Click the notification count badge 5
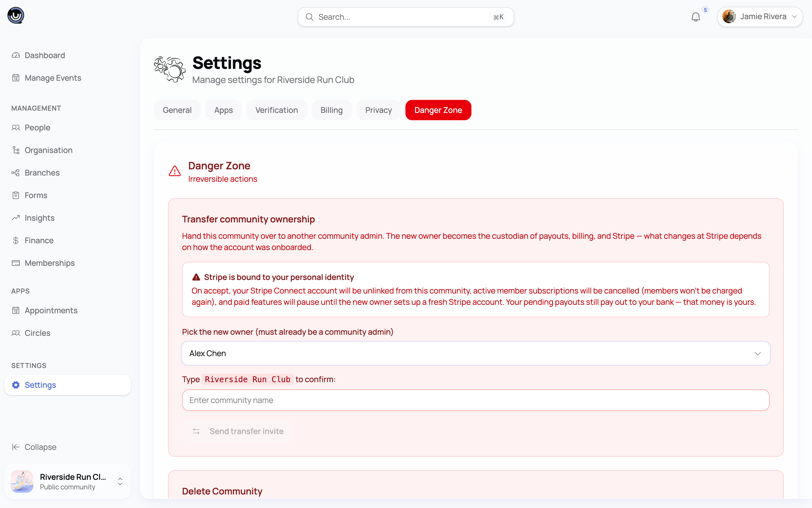812x508 pixels. [x=705, y=10]
